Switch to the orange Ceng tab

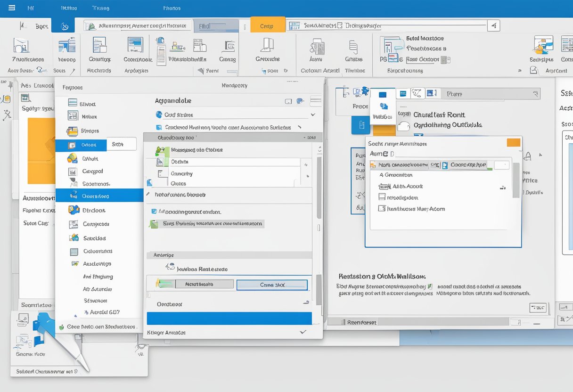[x=267, y=26]
